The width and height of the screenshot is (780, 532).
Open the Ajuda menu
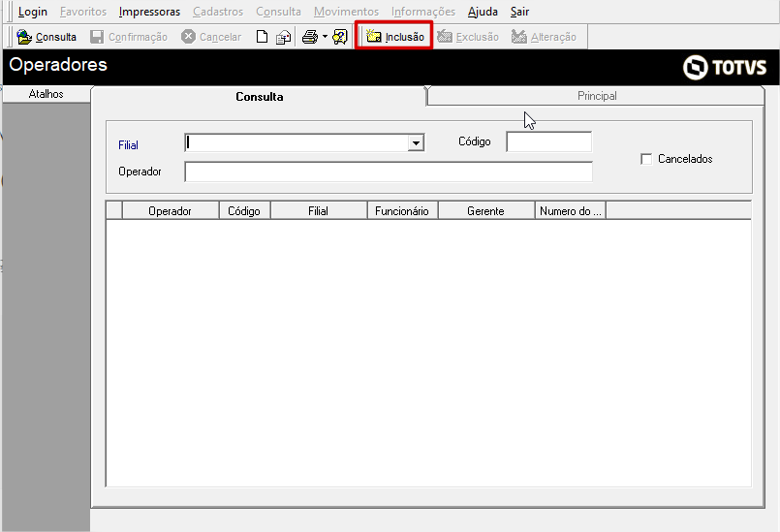point(483,12)
